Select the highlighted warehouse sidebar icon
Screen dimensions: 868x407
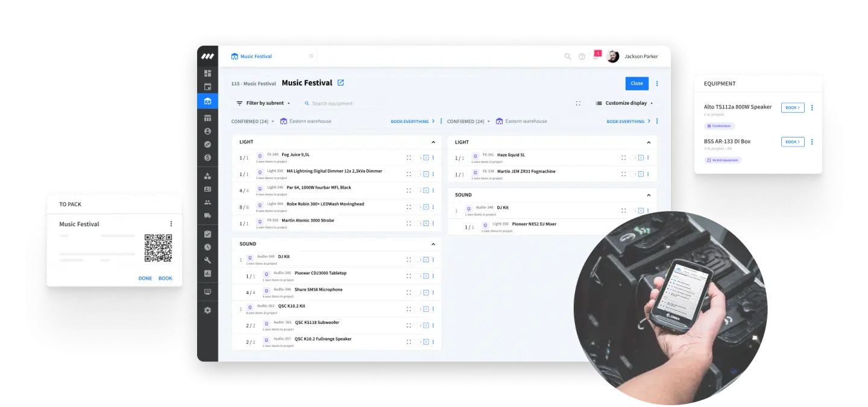[207, 101]
